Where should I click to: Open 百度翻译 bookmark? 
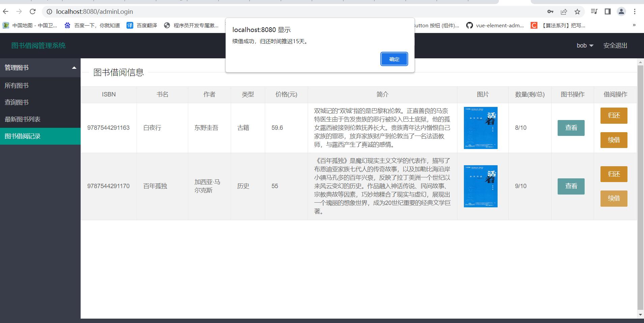(142, 25)
